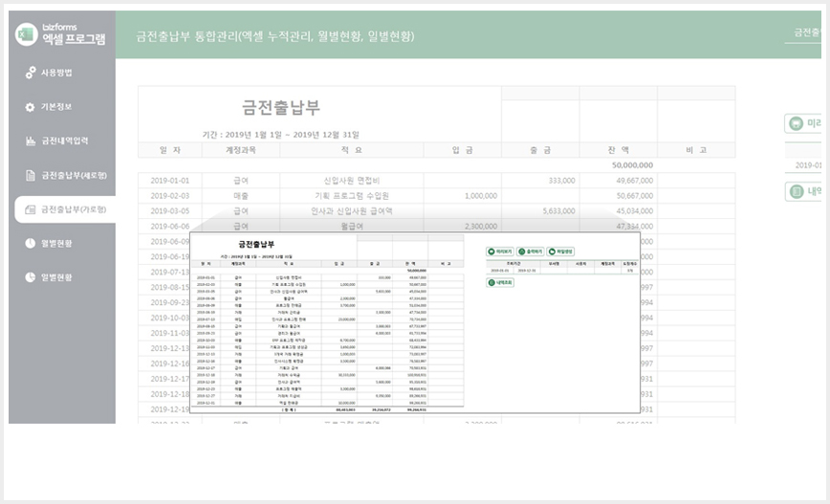The image size is (830, 504).
Task: Click the gear icon for 기본정보
Action: pyautogui.click(x=31, y=107)
